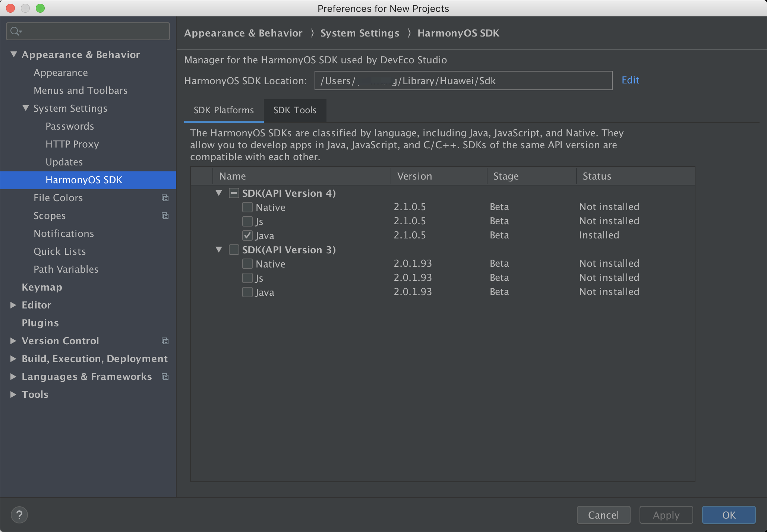Image resolution: width=767 pixels, height=532 pixels.
Task: Open the HTTP Proxy settings page
Action: (72, 144)
